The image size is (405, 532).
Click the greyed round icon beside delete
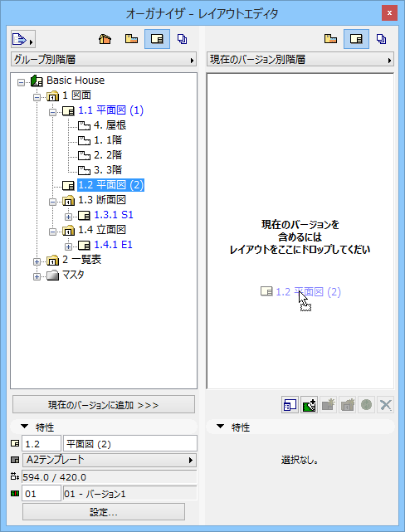click(366, 405)
